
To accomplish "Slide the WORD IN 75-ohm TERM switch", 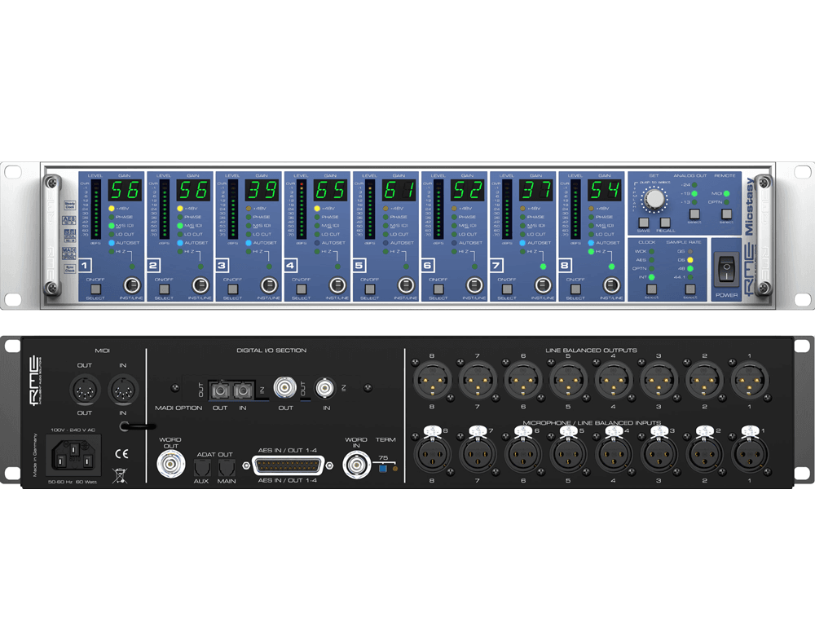I will 382,469.
